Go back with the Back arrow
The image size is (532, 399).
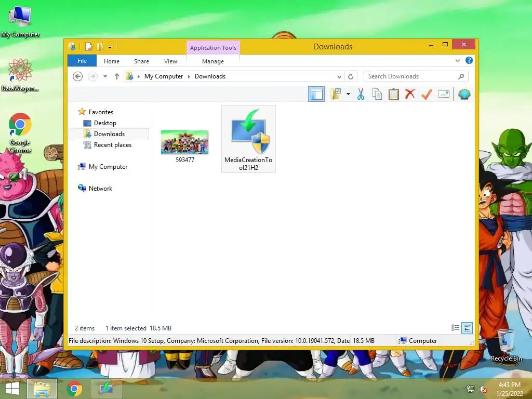[78, 76]
